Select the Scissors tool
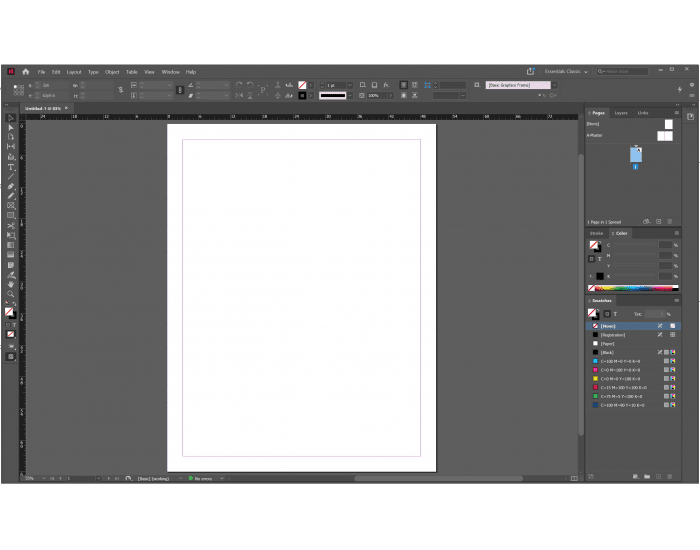The height and width of the screenshot is (550, 700). pos(11,225)
